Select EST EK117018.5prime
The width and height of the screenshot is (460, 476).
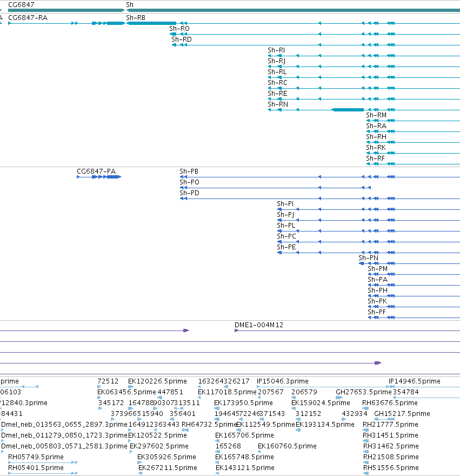(227, 392)
